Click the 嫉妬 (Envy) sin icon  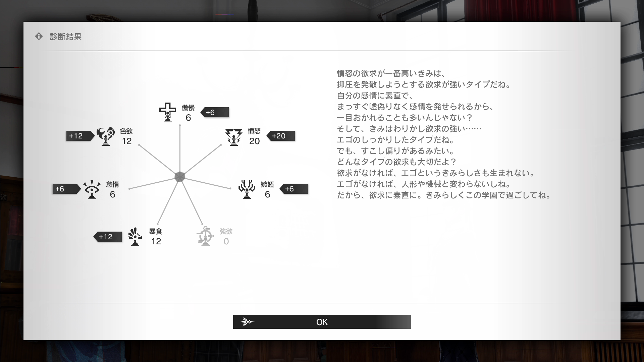[x=247, y=189]
